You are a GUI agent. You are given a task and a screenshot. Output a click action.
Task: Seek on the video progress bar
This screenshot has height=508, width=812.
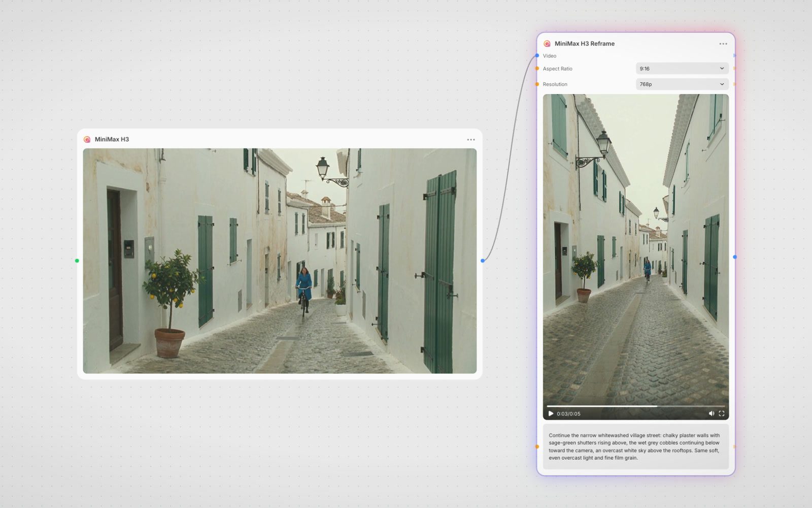pyautogui.click(x=636, y=406)
